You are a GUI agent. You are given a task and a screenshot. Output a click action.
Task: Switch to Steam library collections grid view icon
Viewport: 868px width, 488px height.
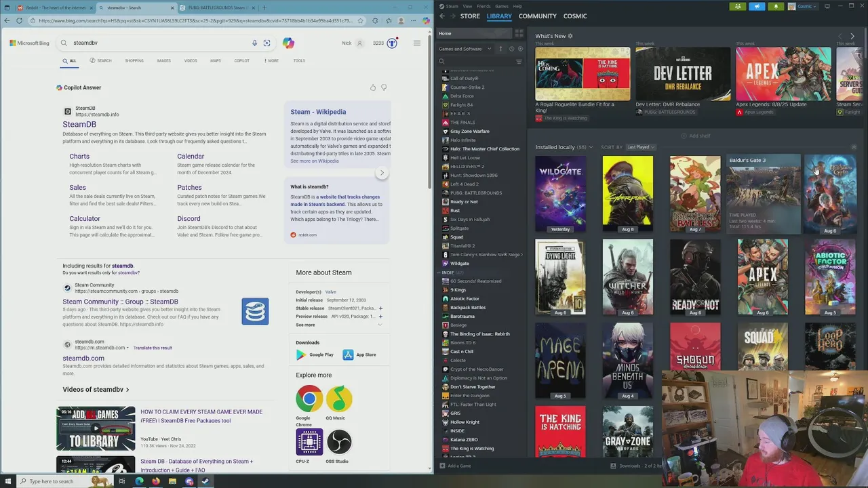[519, 33]
